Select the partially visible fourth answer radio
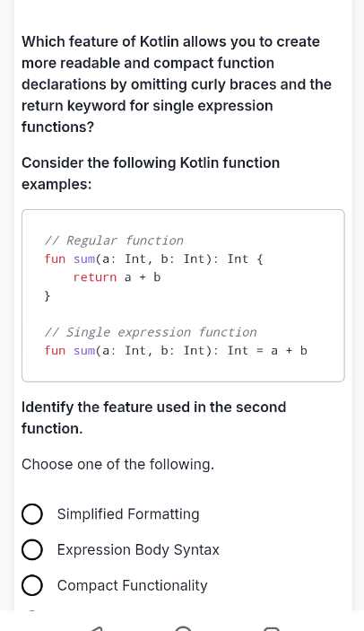Screen dimensions: 364x631 tap(32, 610)
